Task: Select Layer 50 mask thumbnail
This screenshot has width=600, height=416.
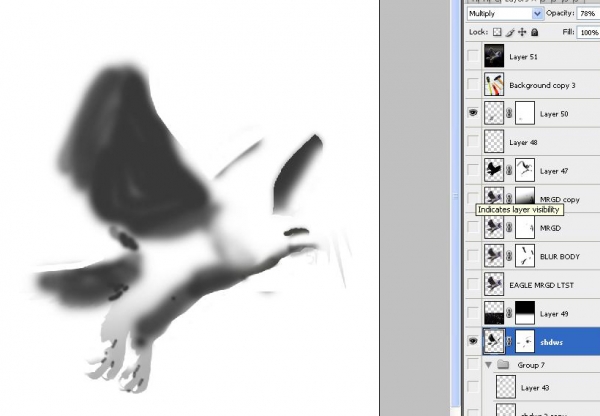Action: pos(525,113)
